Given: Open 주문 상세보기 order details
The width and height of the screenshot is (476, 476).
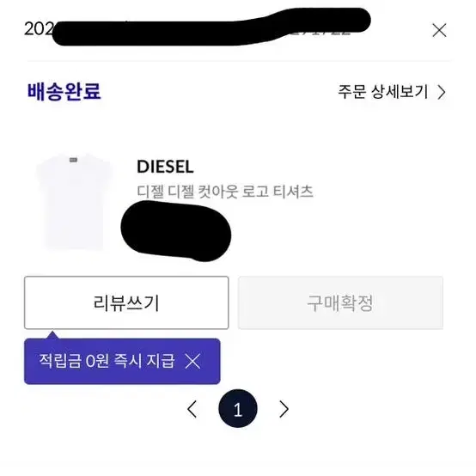Looking at the screenshot, I should click(392, 92).
